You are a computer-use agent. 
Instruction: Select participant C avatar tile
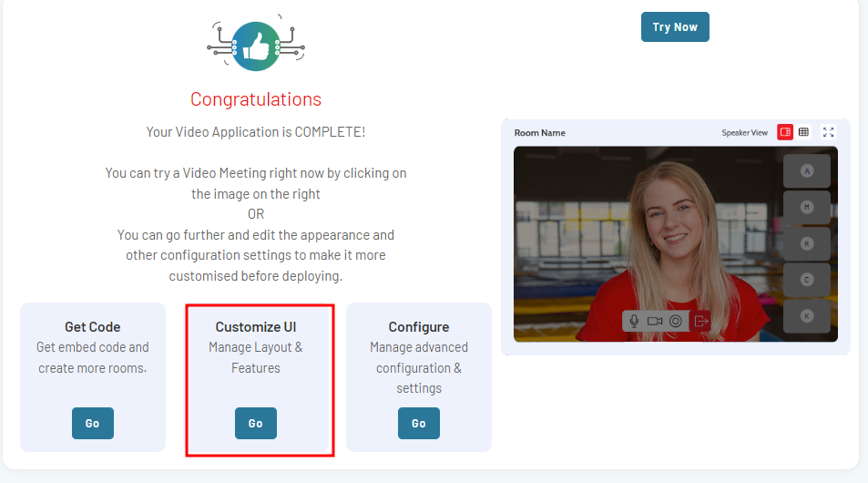[x=807, y=280]
